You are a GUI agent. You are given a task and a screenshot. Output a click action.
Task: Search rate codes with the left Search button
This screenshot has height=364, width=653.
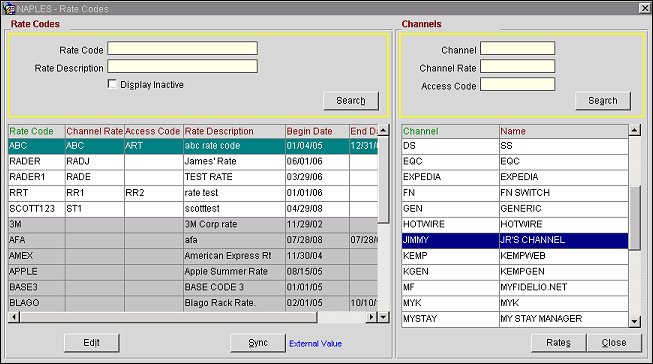351,101
